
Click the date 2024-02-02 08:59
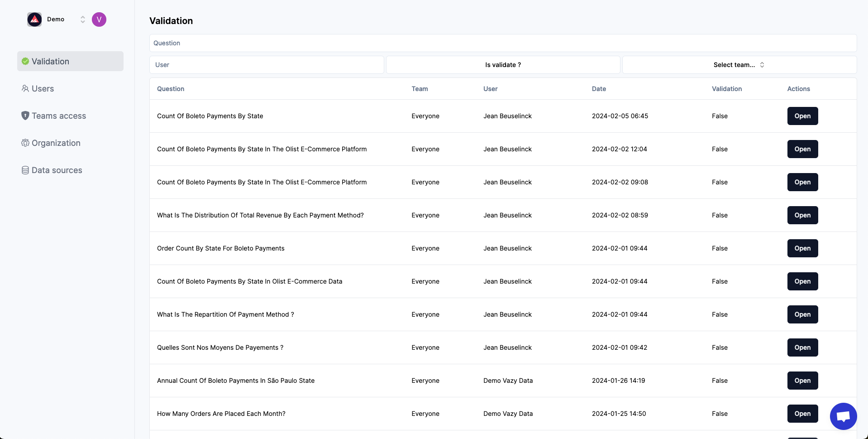(620, 215)
